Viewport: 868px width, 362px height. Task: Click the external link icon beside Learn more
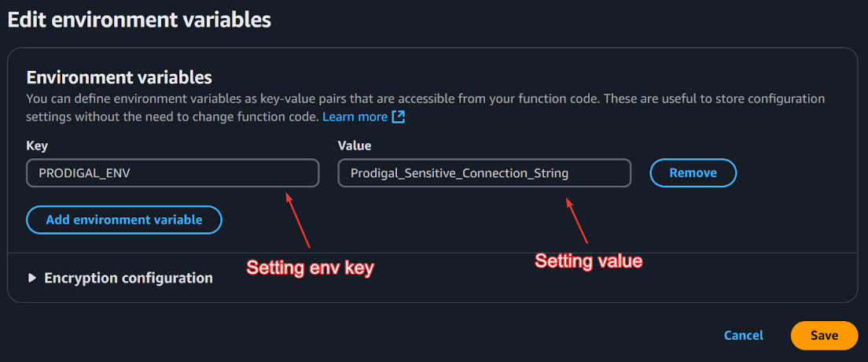pyautogui.click(x=399, y=116)
